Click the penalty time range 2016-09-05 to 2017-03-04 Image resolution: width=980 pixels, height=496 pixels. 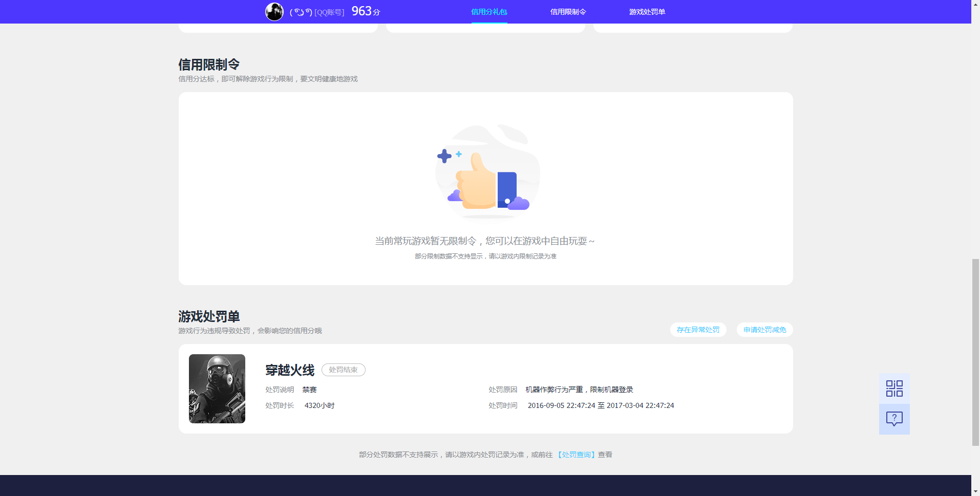pyautogui.click(x=601, y=405)
